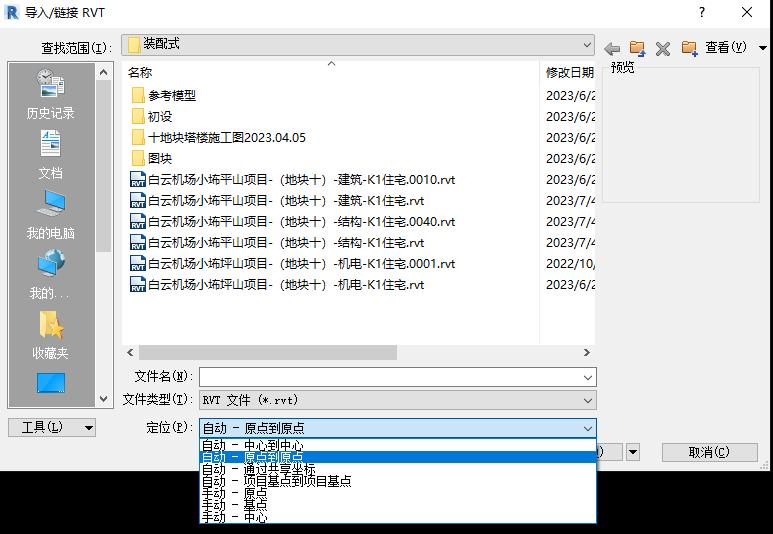Select 自动 - 通过共享坐标 from the list

click(x=258, y=469)
